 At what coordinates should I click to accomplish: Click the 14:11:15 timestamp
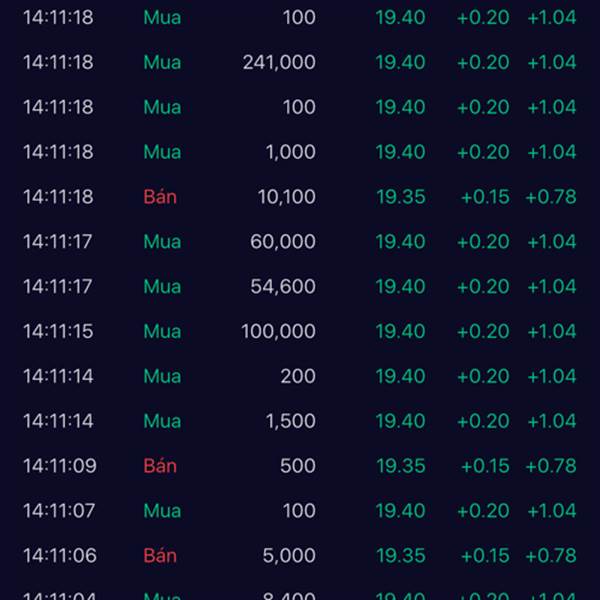coord(58,331)
